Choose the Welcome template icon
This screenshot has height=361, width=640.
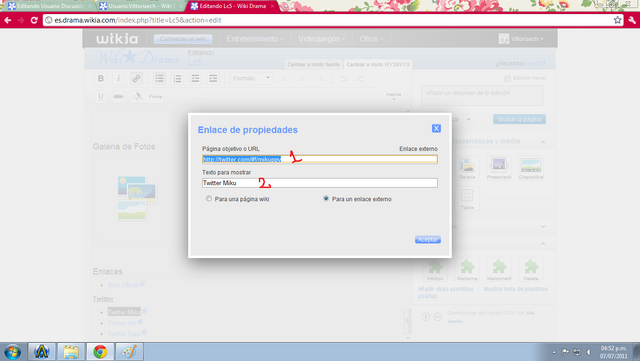click(467, 270)
